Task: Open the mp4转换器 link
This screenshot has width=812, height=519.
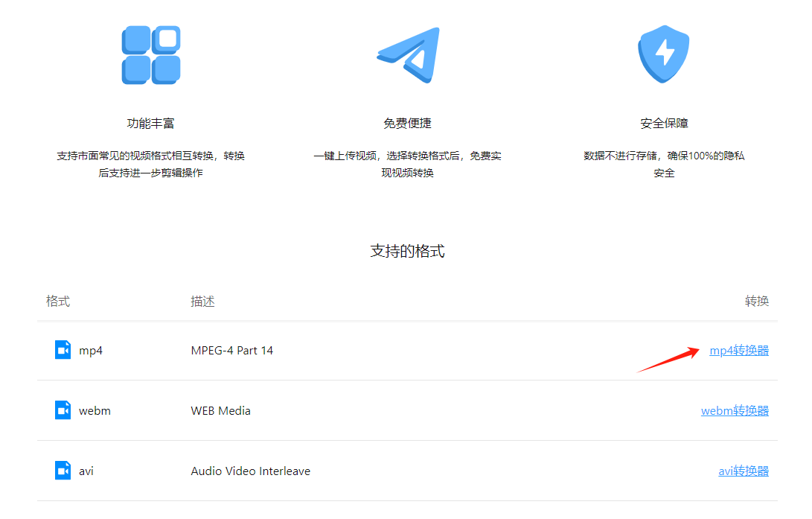Action: coord(739,351)
